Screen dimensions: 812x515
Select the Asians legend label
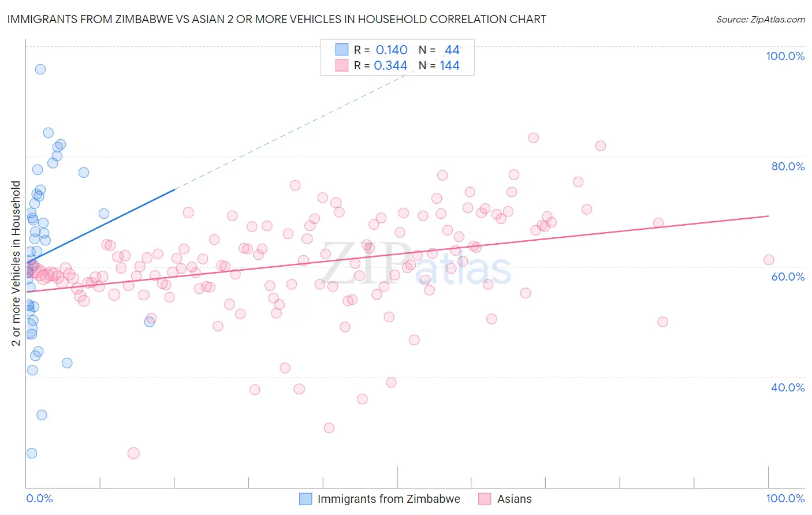click(x=515, y=499)
